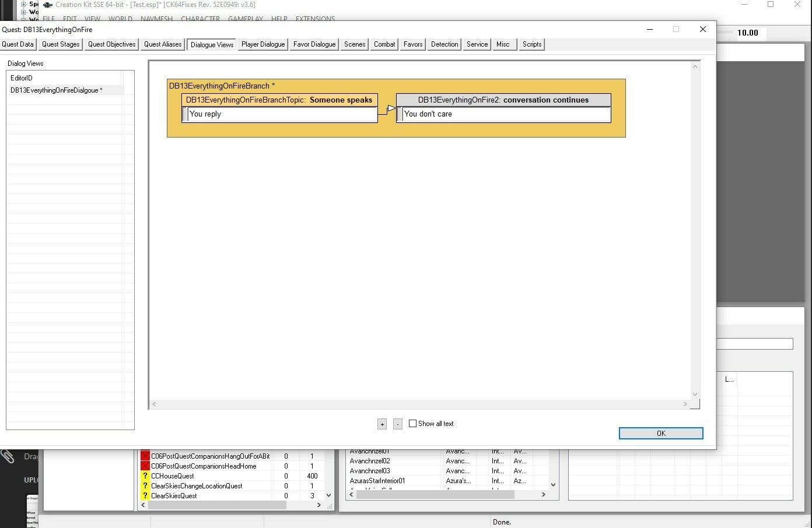Open the Service tab
Screen dimensions: 812x528
pos(477,44)
